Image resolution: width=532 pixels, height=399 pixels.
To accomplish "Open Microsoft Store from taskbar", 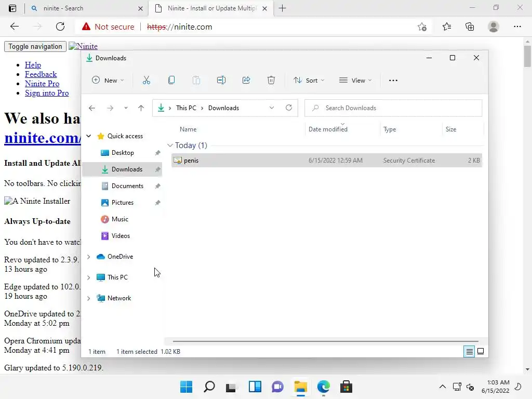I will point(346,387).
